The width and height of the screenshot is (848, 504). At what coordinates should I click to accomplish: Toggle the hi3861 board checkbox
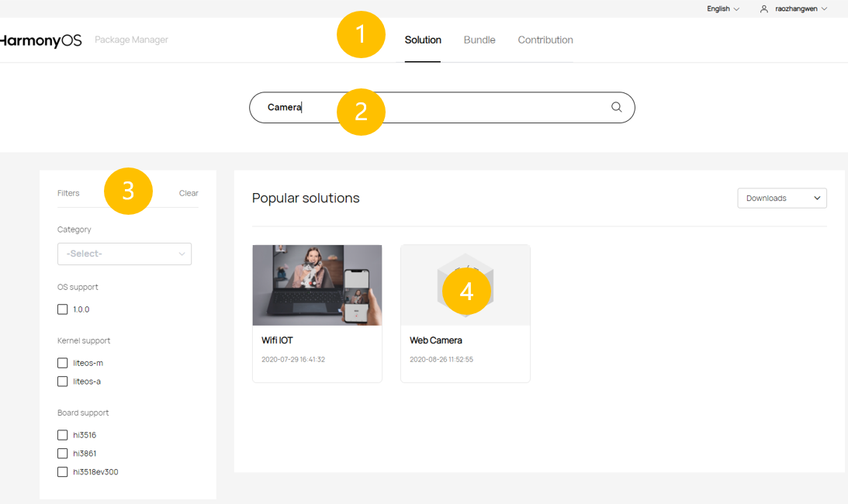[x=63, y=453]
